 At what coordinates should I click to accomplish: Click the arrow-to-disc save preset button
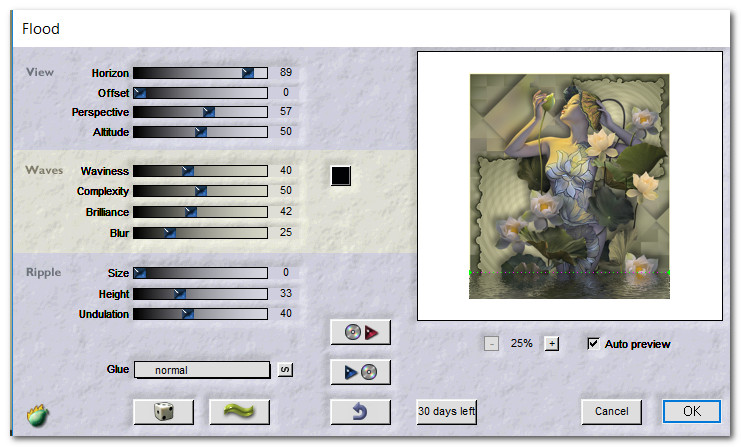coord(360,372)
